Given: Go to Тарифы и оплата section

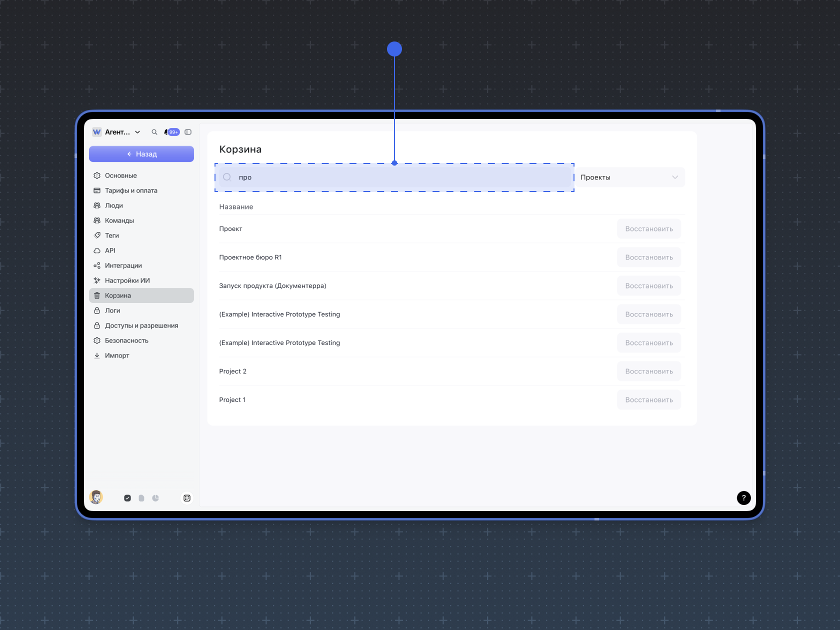Looking at the screenshot, I should coord(130,190).
